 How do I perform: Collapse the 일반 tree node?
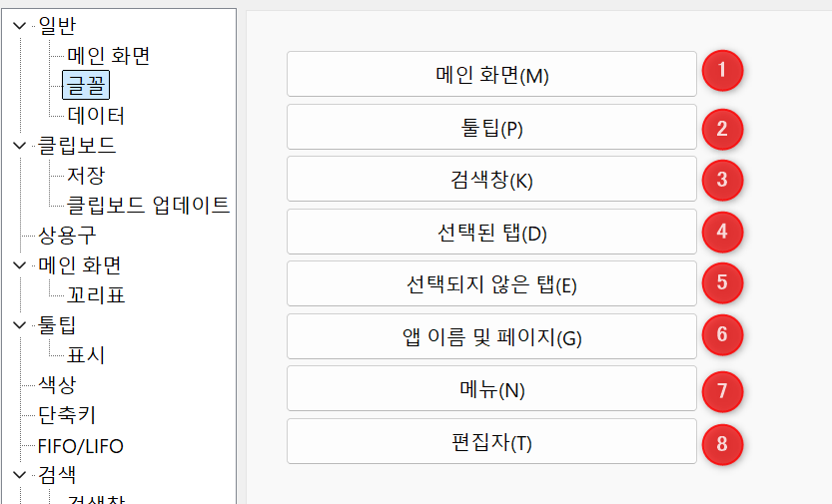pos(20,25)
